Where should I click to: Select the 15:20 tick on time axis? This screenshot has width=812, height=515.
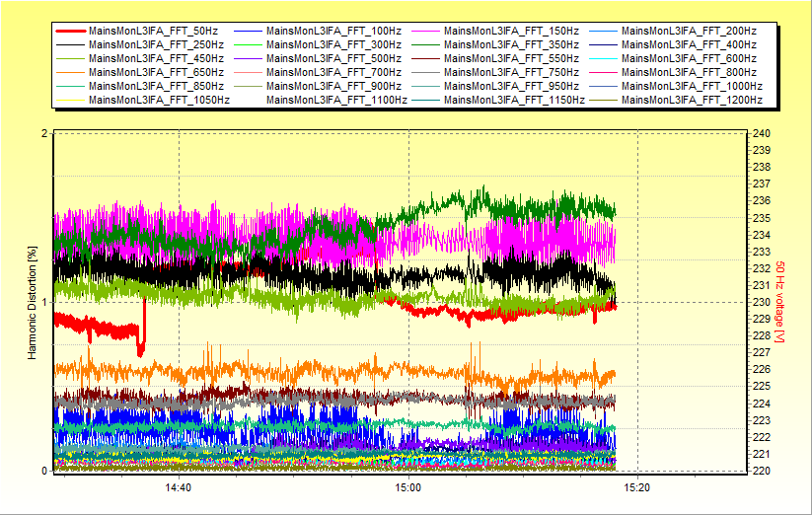click(637, 487)
